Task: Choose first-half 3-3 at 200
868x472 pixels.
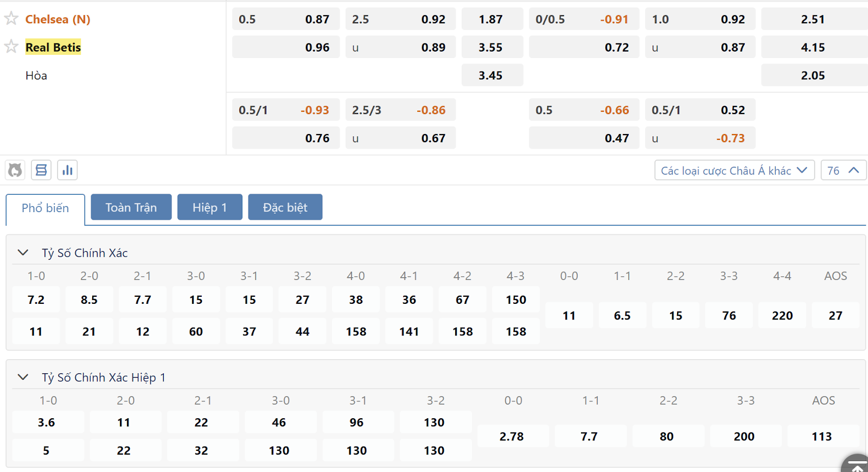Action: [746, 436]
